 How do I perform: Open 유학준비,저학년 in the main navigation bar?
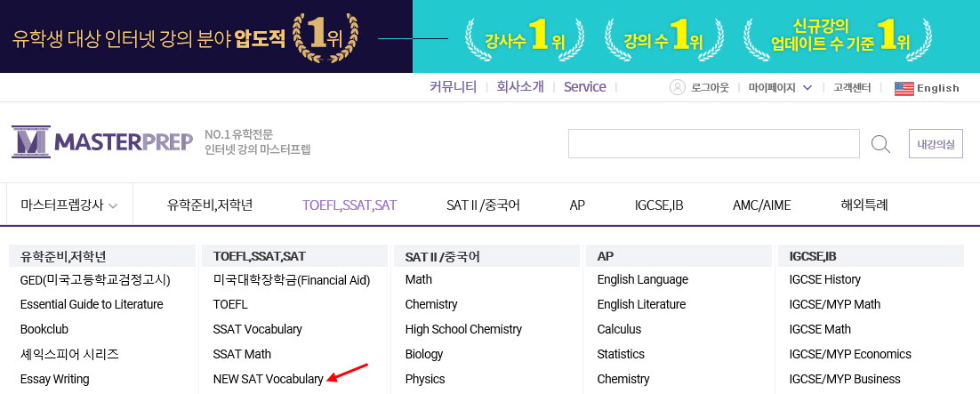point(210,205)
